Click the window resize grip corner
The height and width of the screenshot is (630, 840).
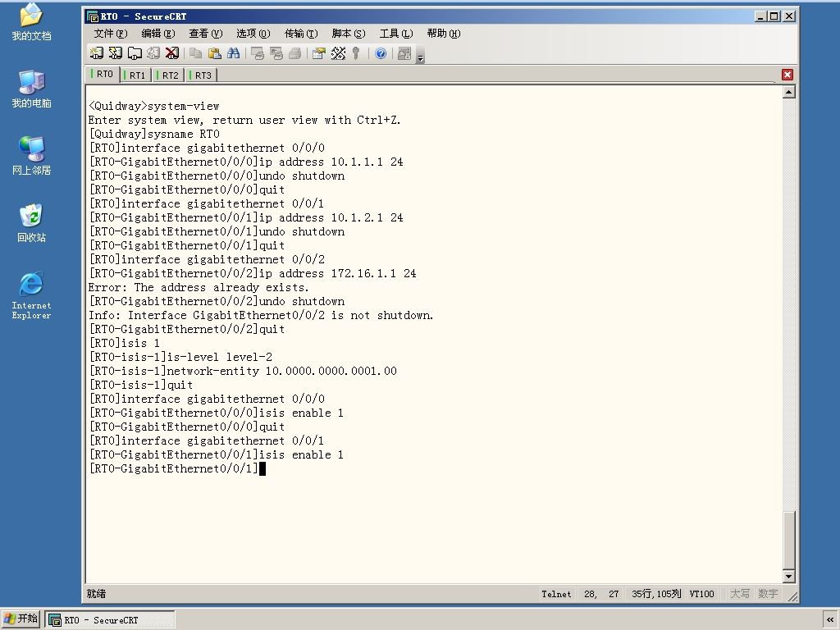792,596
